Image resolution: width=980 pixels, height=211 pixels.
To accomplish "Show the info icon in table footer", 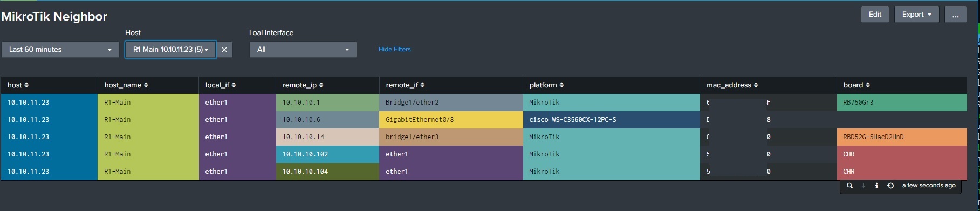I will pos(876,186).
